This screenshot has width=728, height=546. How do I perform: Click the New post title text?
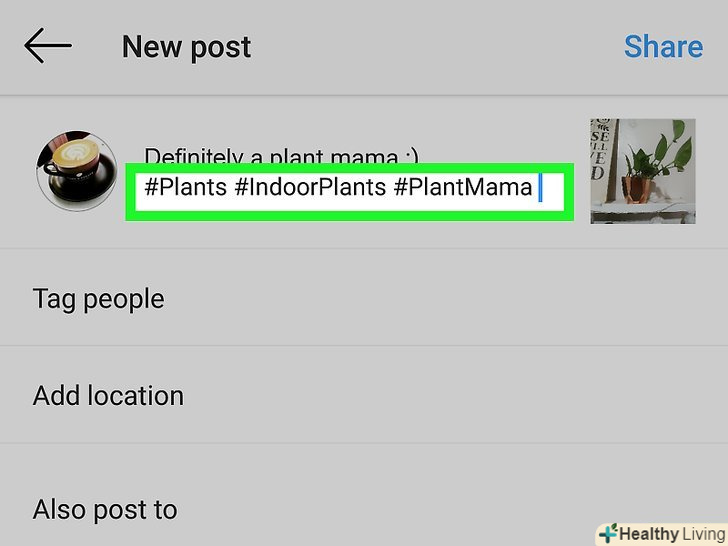point(186,47)
